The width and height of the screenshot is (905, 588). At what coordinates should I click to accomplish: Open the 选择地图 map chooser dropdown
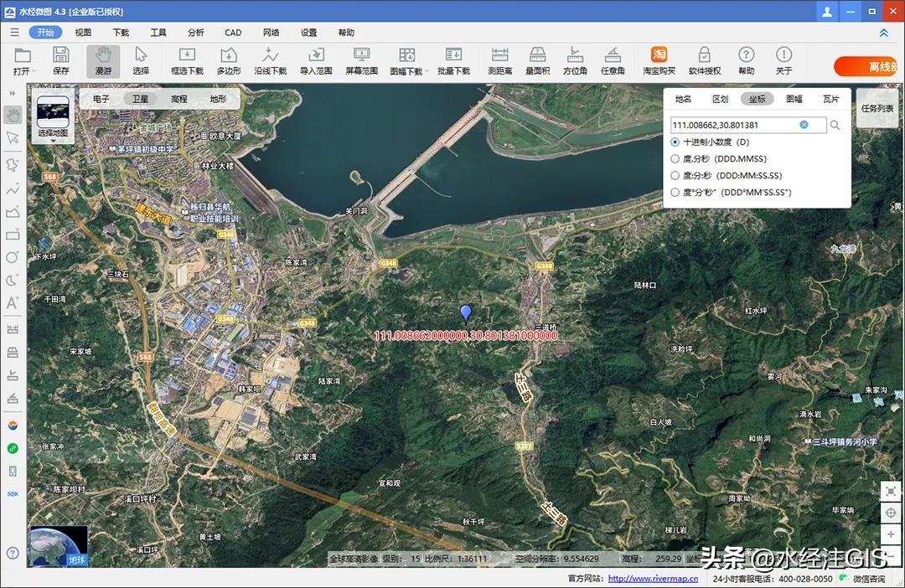[x=53, y=118]
